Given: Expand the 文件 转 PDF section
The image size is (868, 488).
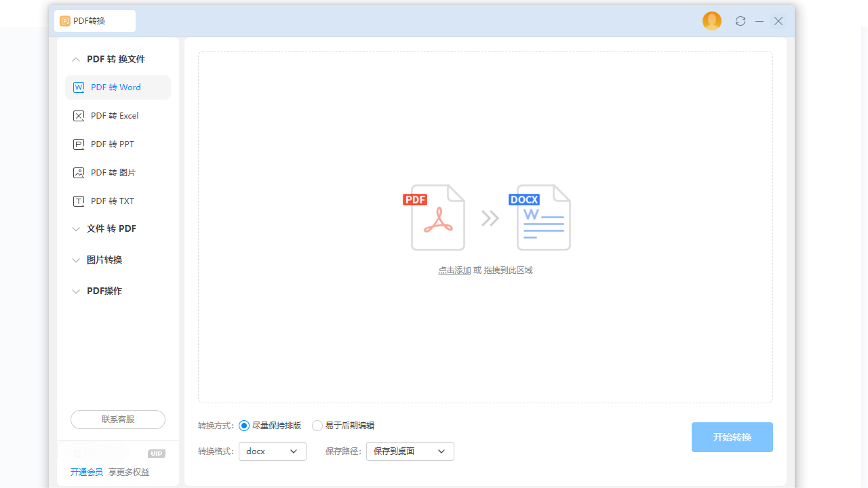Looking at the screenshot, I should (111, 228).
